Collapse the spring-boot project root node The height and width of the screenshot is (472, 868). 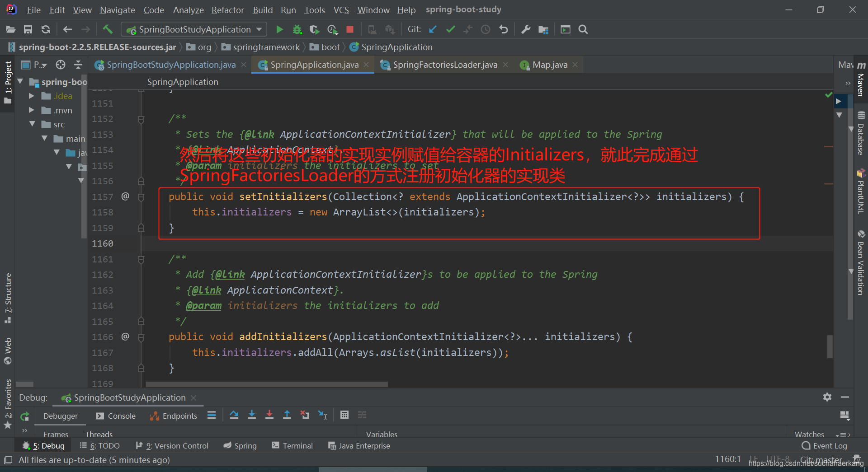point(20,81)
